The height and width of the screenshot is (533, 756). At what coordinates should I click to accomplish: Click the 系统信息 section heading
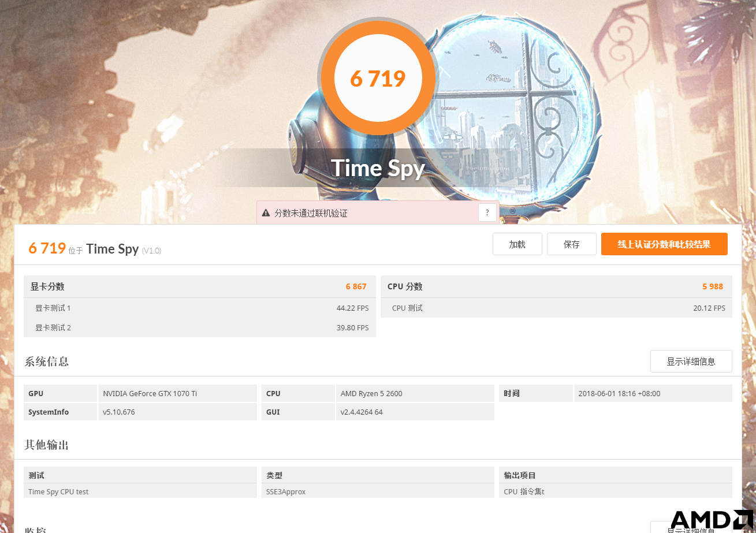coord(47,362)
